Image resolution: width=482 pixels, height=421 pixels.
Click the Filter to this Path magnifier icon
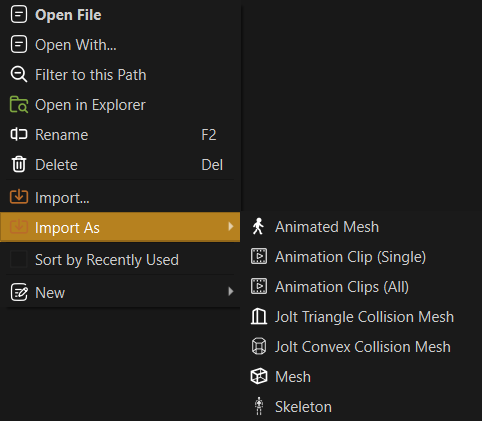(x=19, y=74)
